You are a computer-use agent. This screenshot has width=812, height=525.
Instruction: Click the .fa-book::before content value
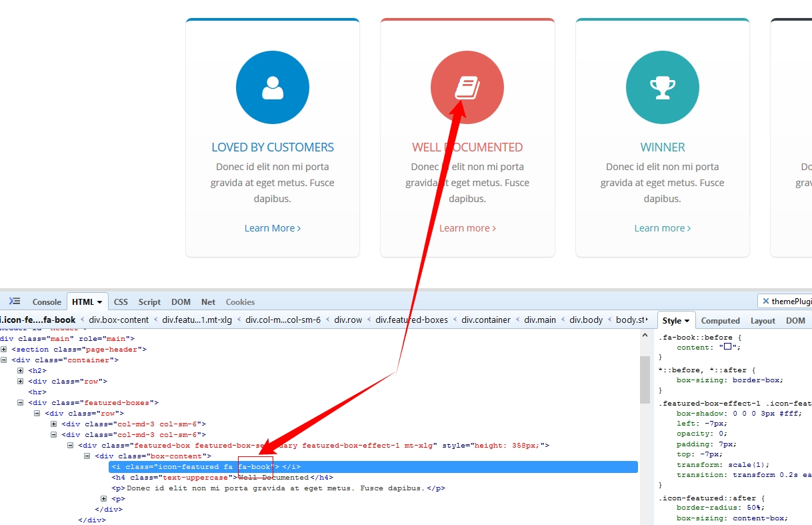pyautogui.click(x=729, y=348)
